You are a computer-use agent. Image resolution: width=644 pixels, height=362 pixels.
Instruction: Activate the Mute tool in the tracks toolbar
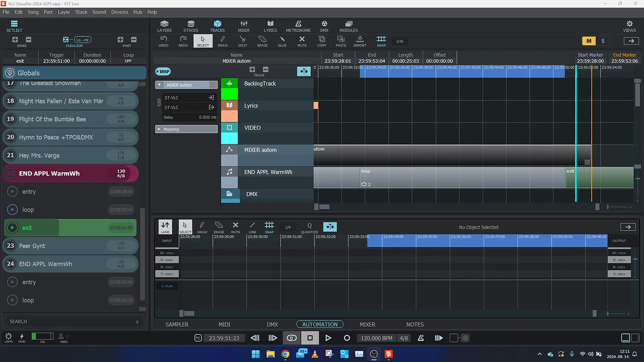tap(303, 41)
